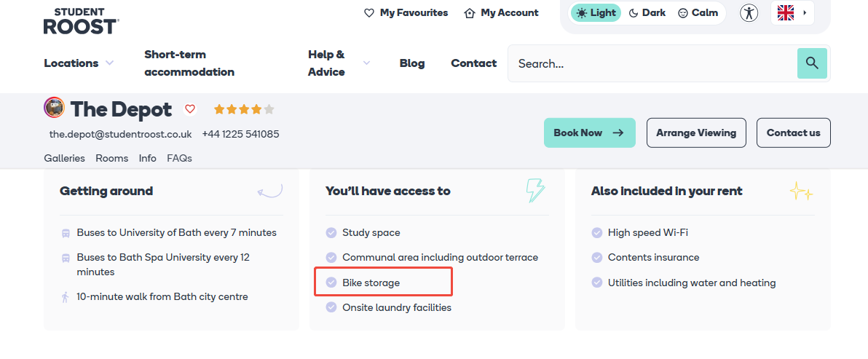Favourite The Depot with the heart icon
Image resolution: width=868 pixels, height=359 pixels.
click(190, 109)
